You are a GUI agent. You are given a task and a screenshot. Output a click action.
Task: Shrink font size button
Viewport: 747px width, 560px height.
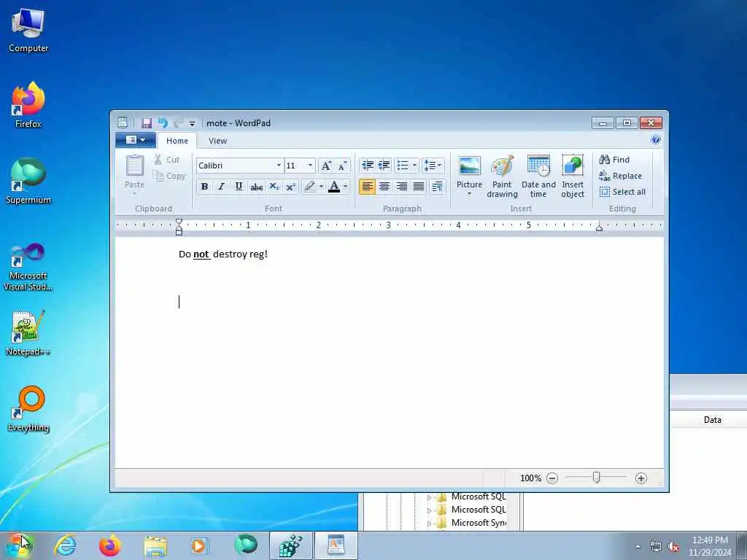click(343, 166)
